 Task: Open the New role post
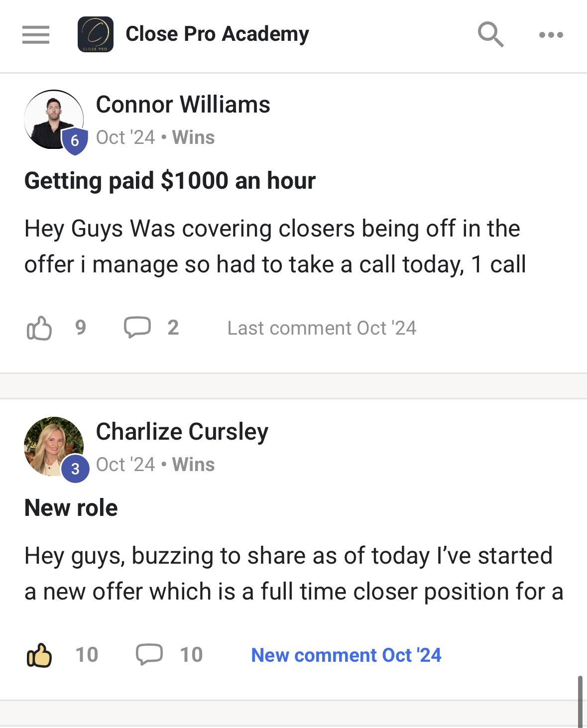(x=71, y=508)
